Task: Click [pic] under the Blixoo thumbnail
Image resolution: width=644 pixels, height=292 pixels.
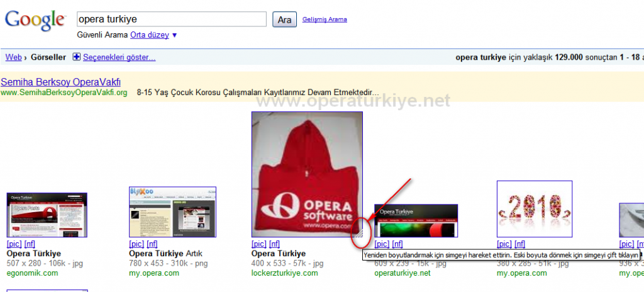Action: 136,244
